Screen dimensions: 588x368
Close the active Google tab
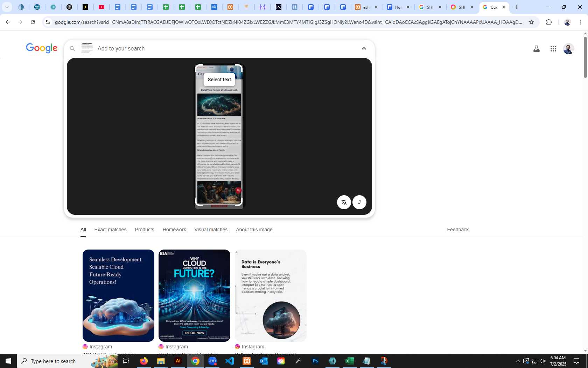[504, 7]
